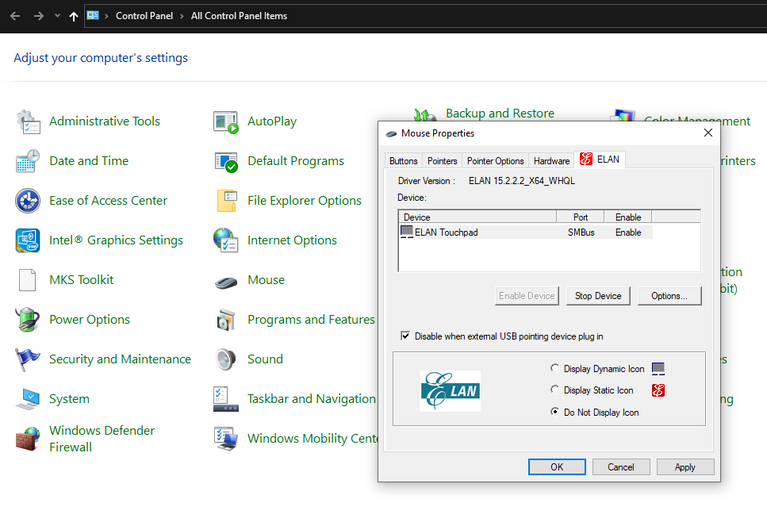Image resolution: width=767 pixels, height=530 pixels.
Task: Open the Internet Options globe icon
Action: tap(226, 241)
